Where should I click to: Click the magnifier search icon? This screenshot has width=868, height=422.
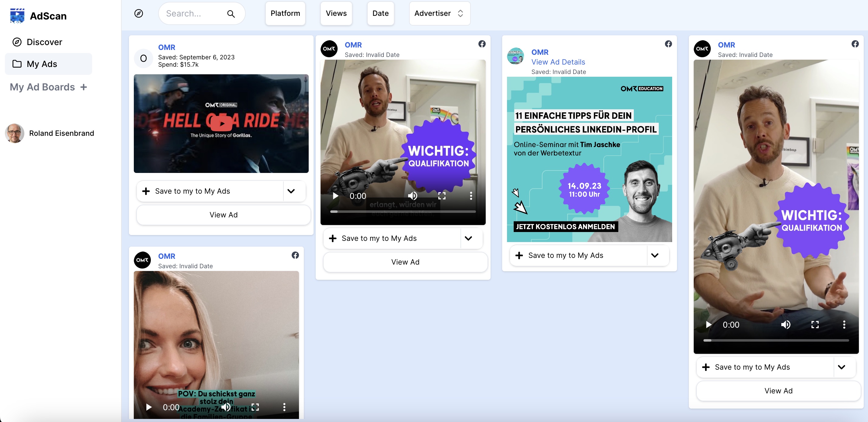231,14
